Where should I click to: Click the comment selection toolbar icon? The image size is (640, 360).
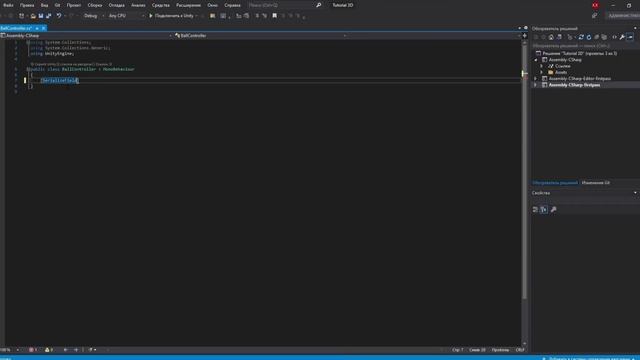(257, 16)
